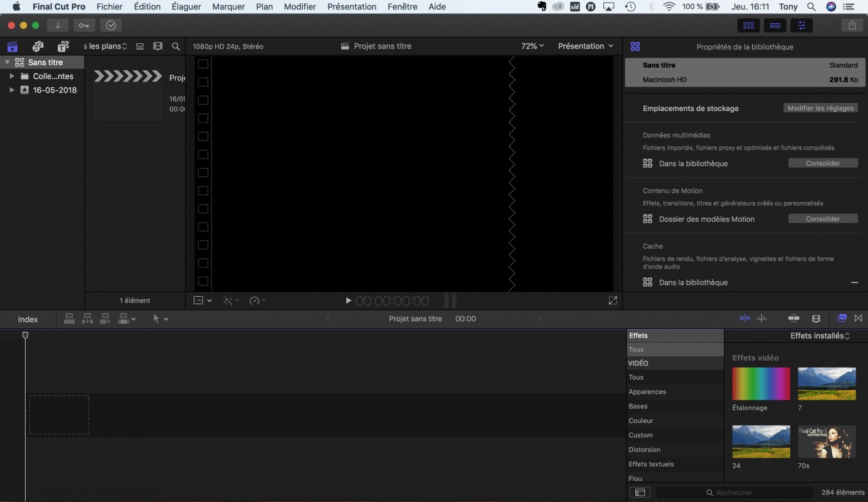
Task: Play the project in the viewer
Action: (349, 301)
